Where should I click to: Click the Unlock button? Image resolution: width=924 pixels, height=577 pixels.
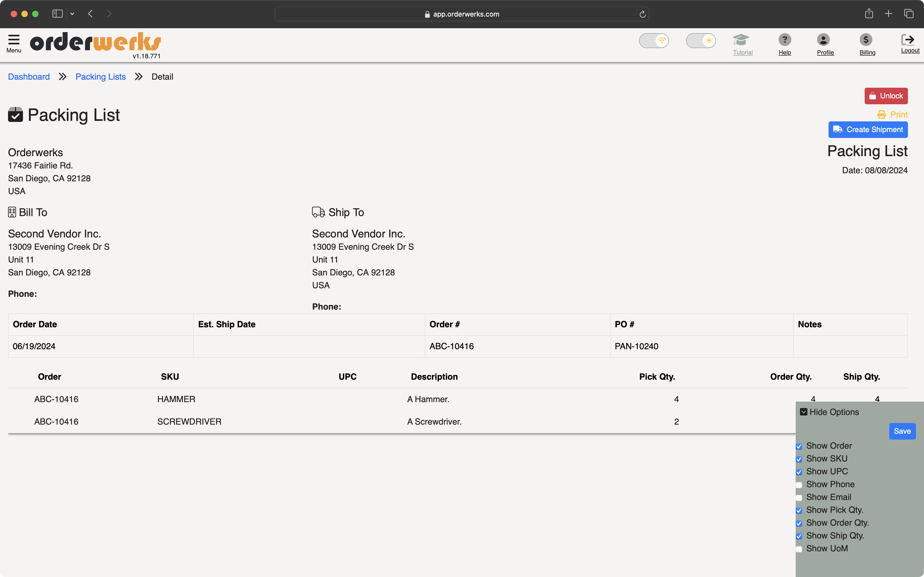click(886, 96)
